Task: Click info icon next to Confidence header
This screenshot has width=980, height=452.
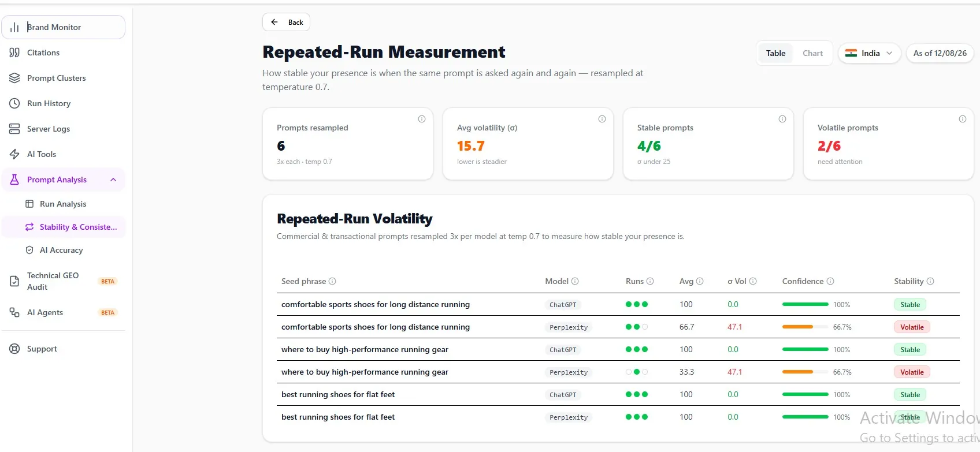Action: (x=830, y=281)
